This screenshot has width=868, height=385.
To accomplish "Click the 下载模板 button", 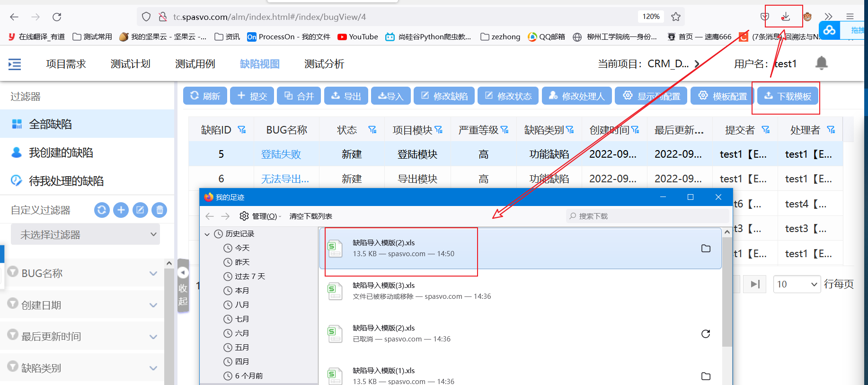I will 788,96.
